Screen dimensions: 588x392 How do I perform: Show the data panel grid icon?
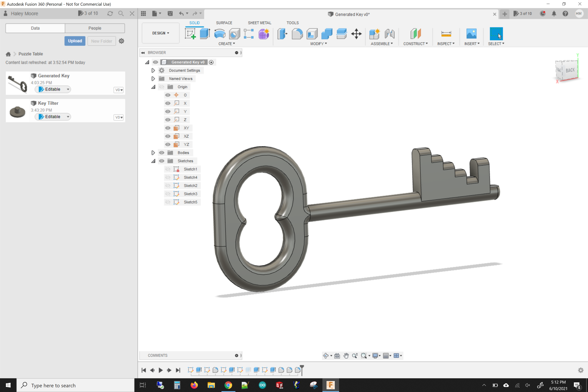143,13
